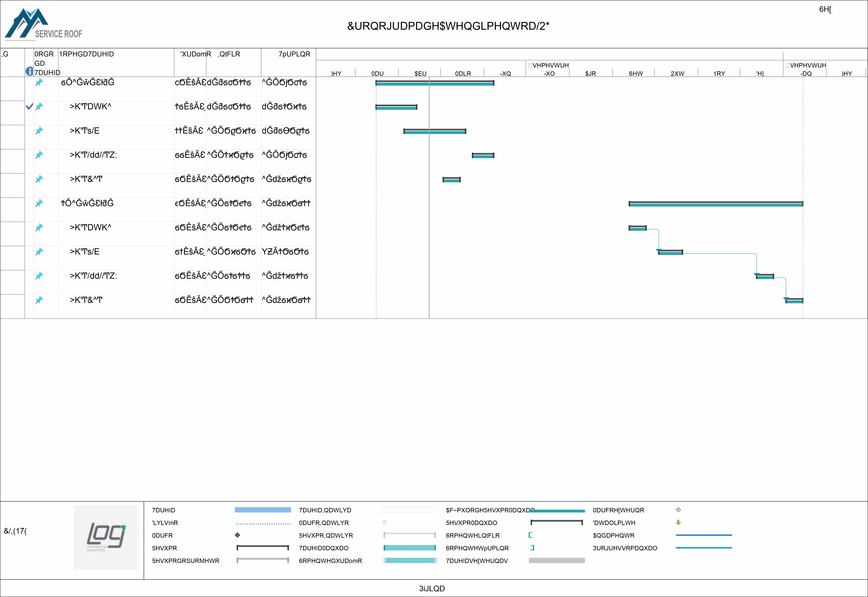868x597 pixels.
Task: Click the "1RY" month header
Action: point(719,74)
